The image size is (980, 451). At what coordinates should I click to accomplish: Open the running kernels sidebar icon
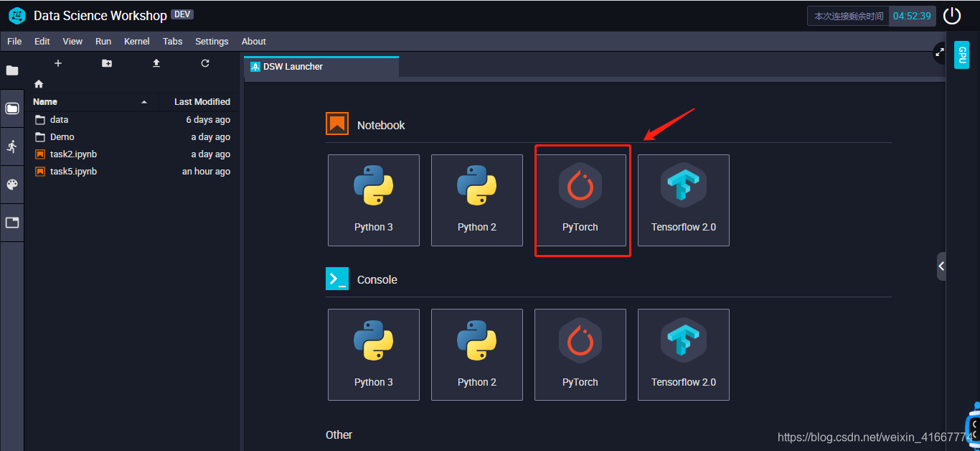(x=12, y=147)
